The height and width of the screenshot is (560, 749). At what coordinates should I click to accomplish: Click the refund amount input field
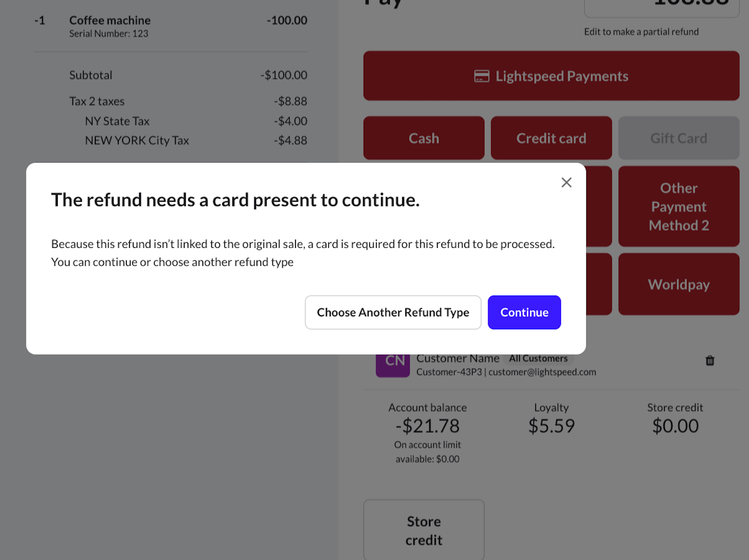[x=661, y=6]
